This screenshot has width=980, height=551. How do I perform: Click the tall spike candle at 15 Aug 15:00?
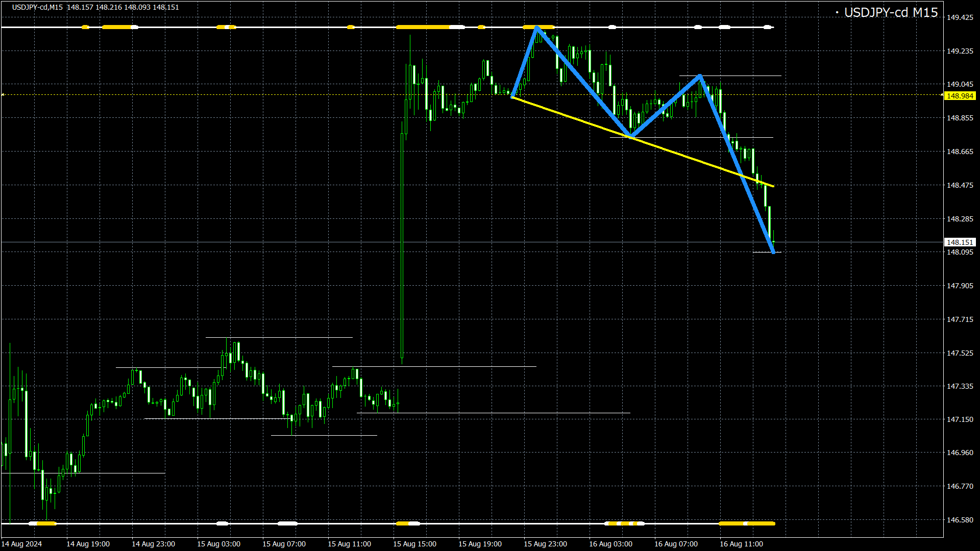click(x=402, y=245)
